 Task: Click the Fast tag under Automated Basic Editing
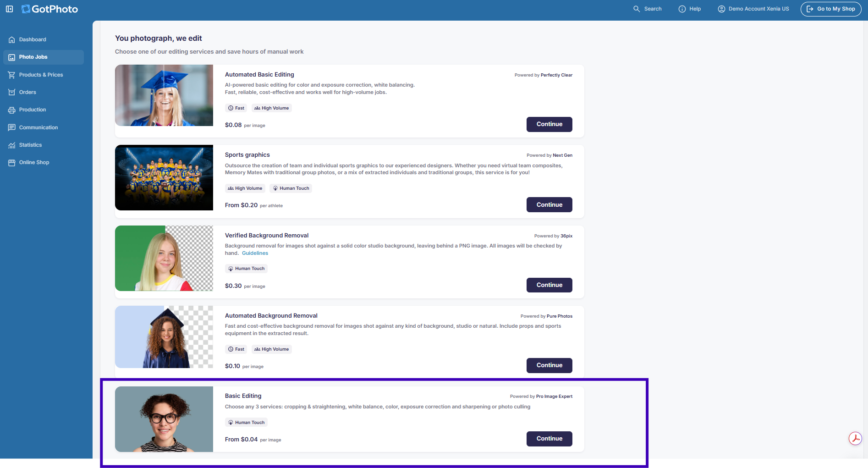pos(236,108)
